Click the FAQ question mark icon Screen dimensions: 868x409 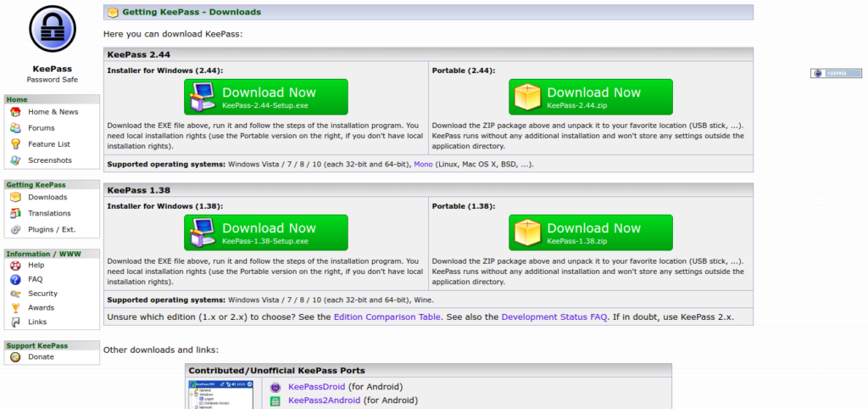pos(15,279)
